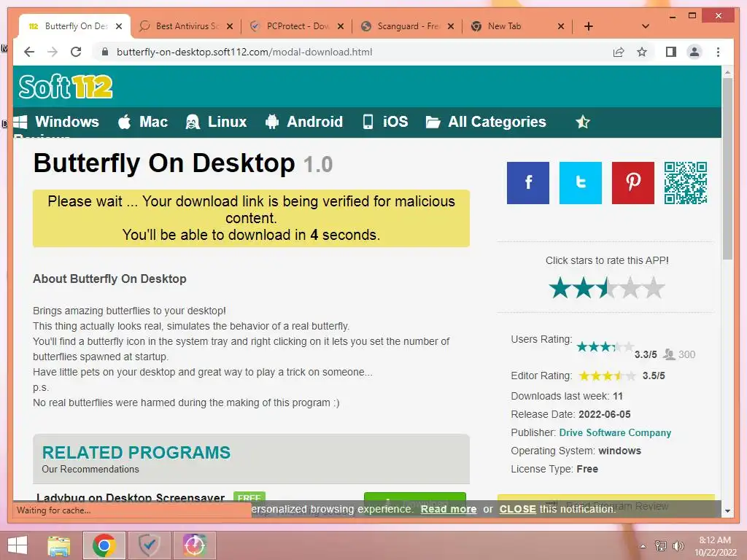Reload the current page
The width and height of the screenshot is (747, 560).
(x=76, y=52)
